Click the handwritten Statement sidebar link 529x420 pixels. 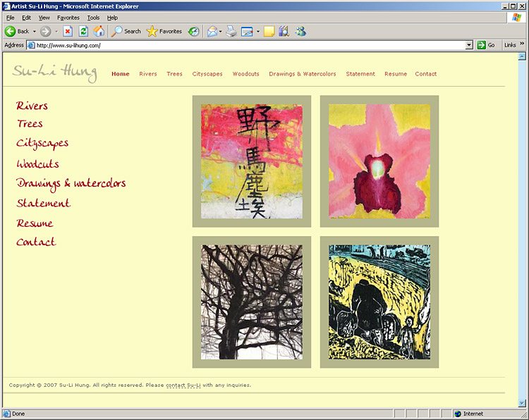[44, 203]
